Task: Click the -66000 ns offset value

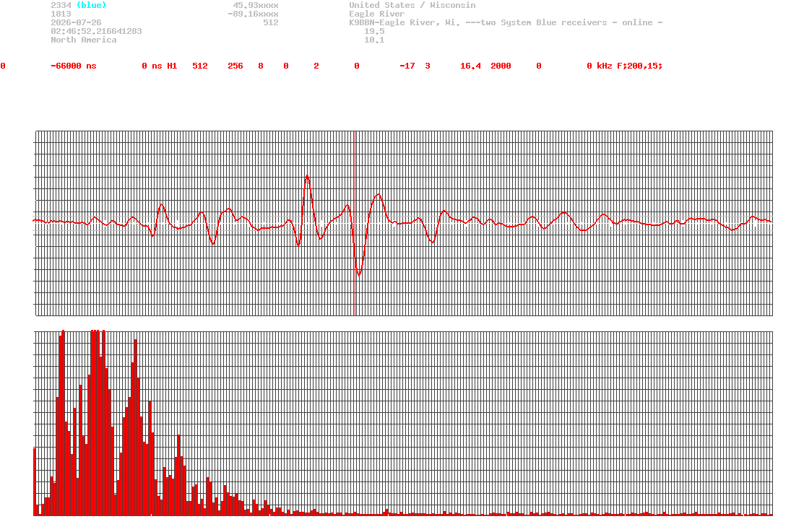Action: click(73, 66)
